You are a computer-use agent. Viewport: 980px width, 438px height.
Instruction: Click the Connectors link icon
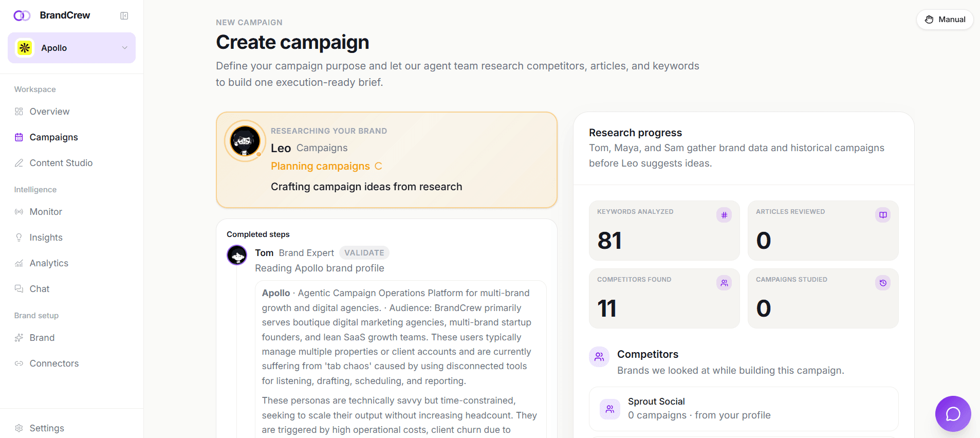tap(19, 363)
